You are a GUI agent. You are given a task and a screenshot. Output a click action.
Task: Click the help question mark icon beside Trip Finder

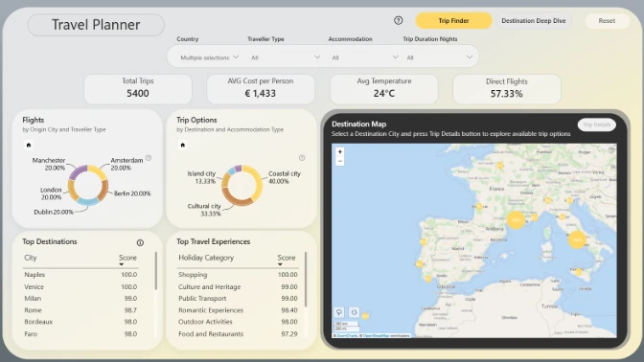tap(398, 20)
